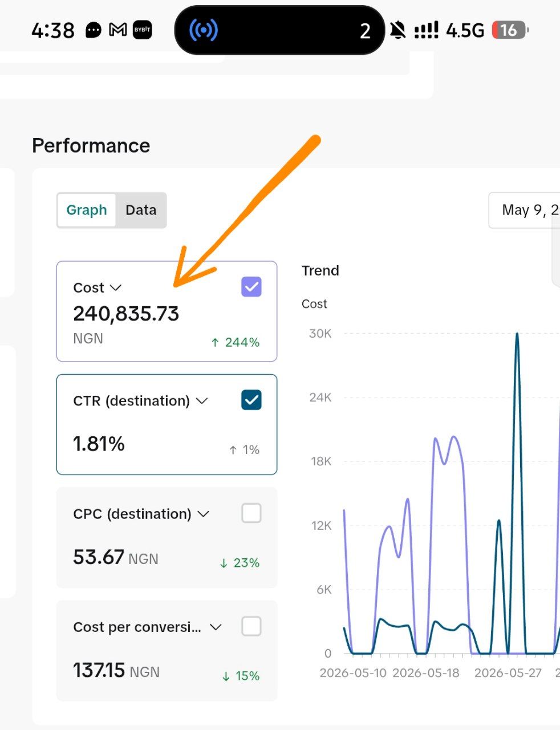Uncheck the CTR (destination) checkbox
Image resolution: width=560 pixels, height=730 pixels.
pos(251,400)
